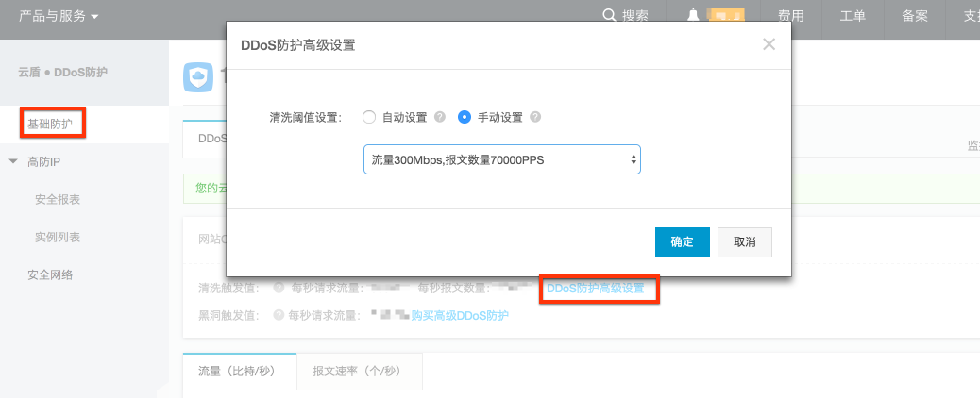
Task: Click the help icon beside 黑洞触发值
Action: click(279, 316)
